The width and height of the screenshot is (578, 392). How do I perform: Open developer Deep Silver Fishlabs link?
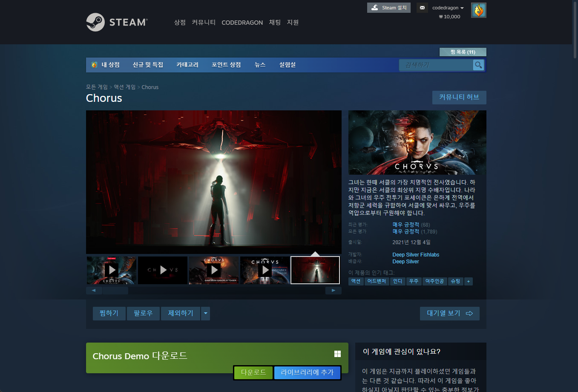pyautogui.click(x=416, y=255)
